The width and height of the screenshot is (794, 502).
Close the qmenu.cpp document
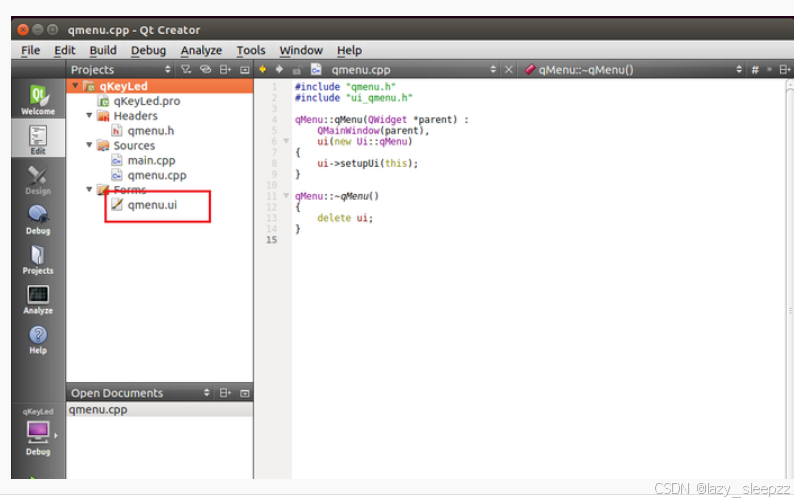[508, 70]
